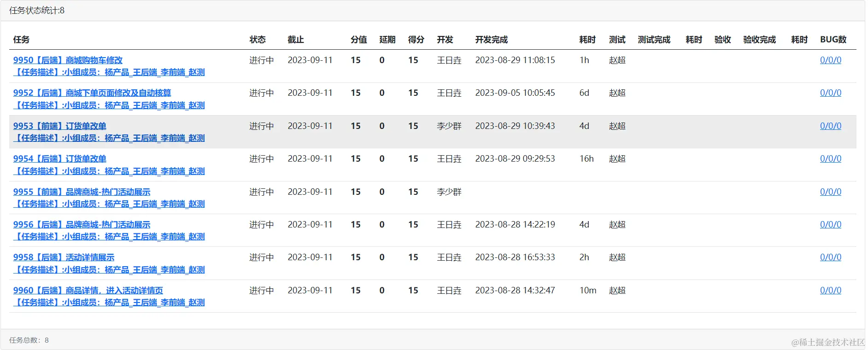The width and height of the screenshot is (868, 350).
Task: Click BUG count 0/0/0 for task 9953
Action: [830, 126]
